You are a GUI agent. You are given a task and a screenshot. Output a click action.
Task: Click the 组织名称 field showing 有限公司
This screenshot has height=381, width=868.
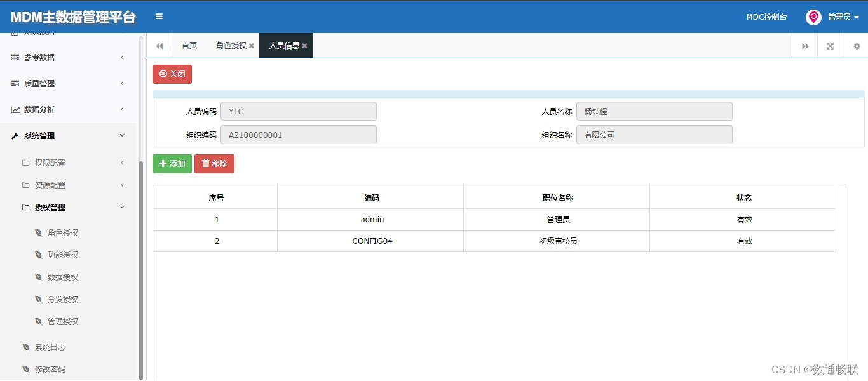tap(654, 135)
